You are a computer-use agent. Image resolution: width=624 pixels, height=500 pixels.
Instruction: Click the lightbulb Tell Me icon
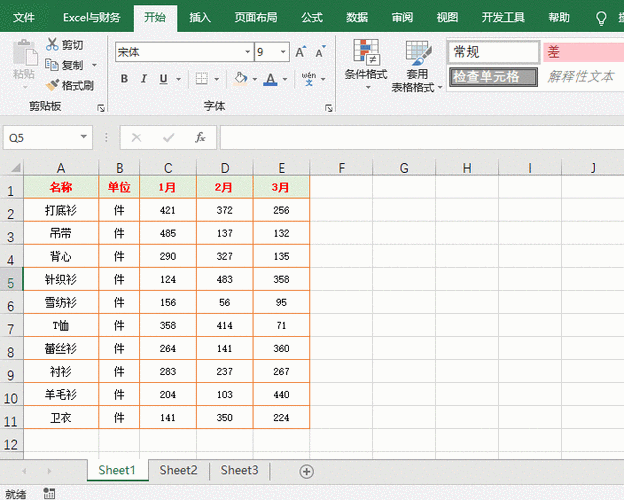pyautogui.click(x=601, y=18)
